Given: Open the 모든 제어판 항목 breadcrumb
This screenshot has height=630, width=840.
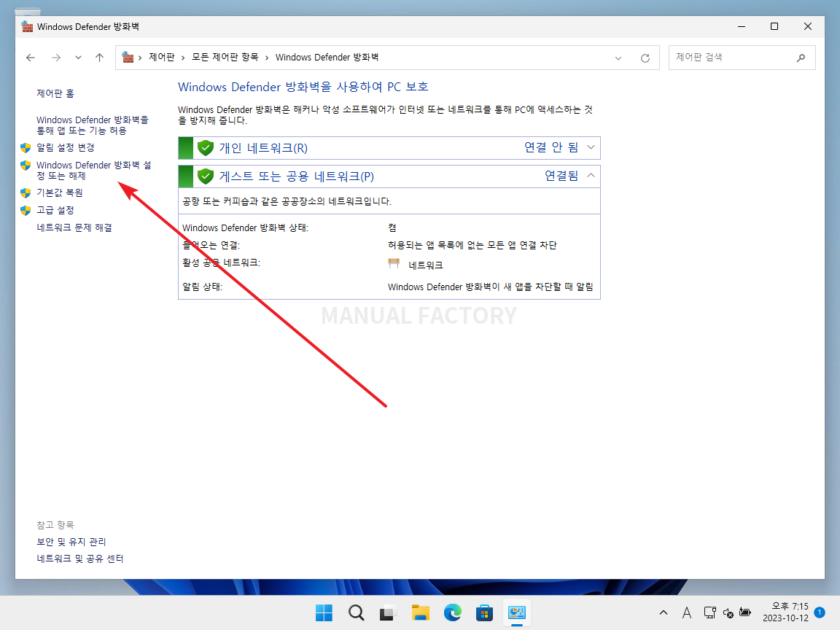Looking at the screenshot, I should (225, 58).
